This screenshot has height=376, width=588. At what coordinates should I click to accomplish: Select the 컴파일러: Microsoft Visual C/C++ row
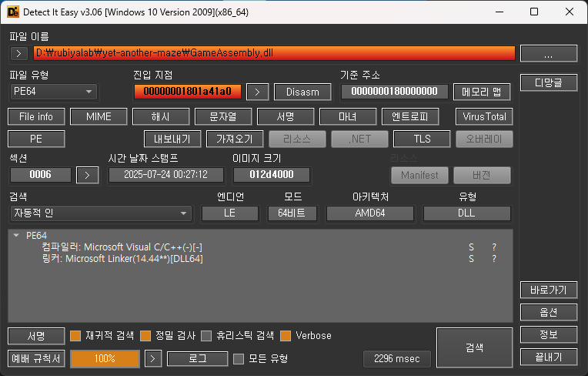coord(122,247)
